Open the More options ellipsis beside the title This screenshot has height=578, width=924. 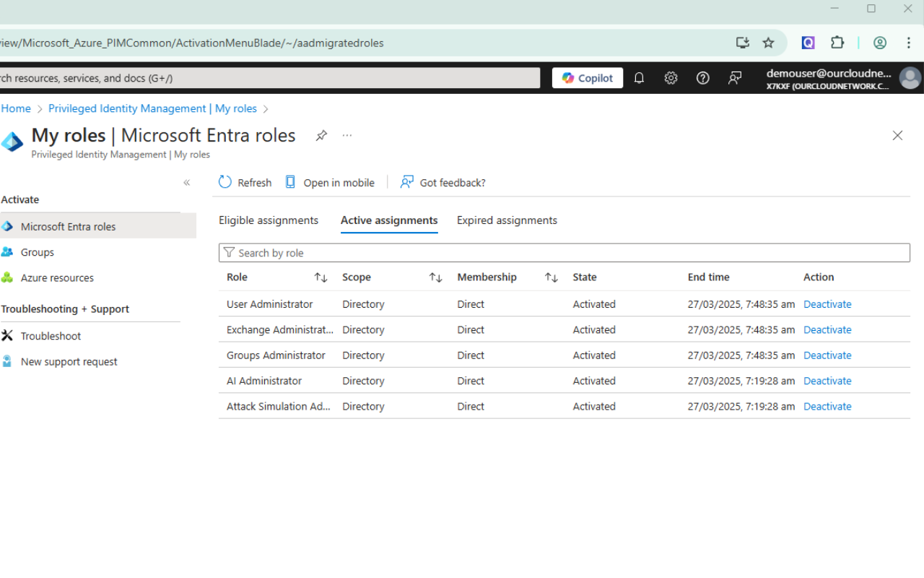[x=347, y=136]
